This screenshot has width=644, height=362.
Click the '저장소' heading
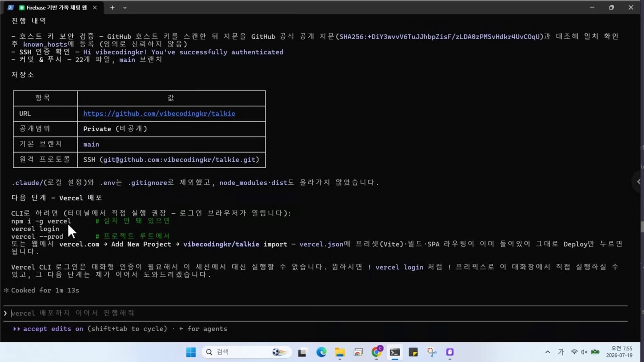(23, 75)
